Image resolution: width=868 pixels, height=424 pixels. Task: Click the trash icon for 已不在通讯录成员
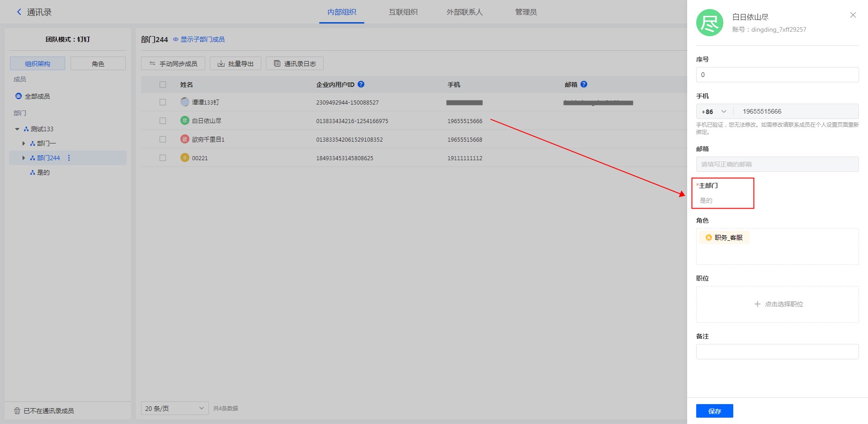pyautogui.click(x=17, y=411)
